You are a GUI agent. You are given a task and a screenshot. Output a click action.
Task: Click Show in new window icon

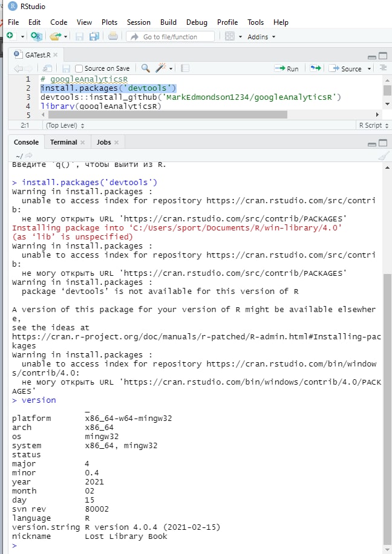[47, 68]
